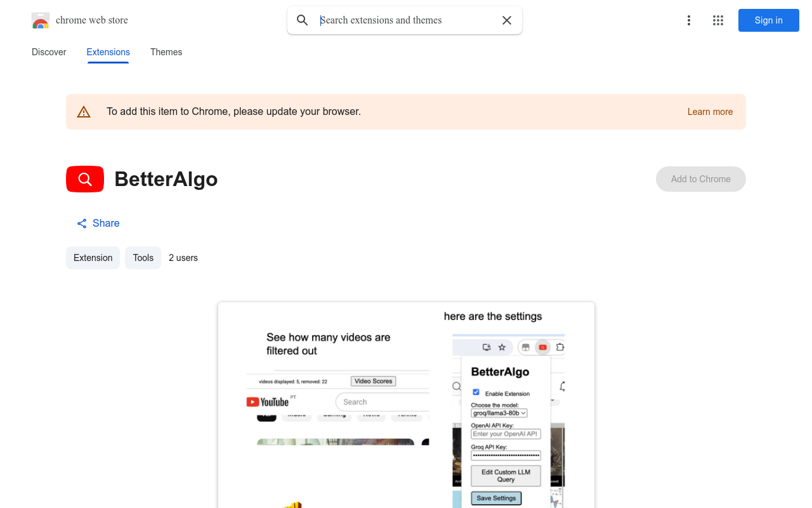The image size is (812, 508).
Task: Switch to the Discover tab
Action: pos(49,52)
